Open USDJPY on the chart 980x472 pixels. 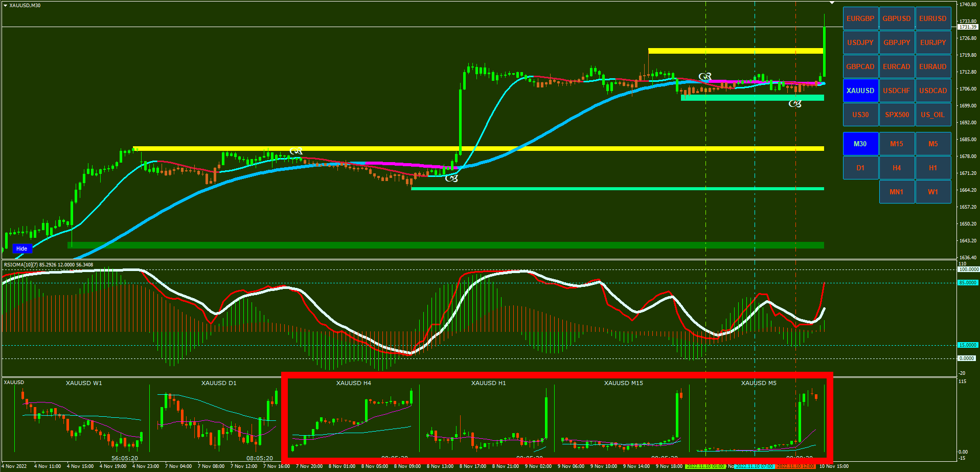click(860, 42)
